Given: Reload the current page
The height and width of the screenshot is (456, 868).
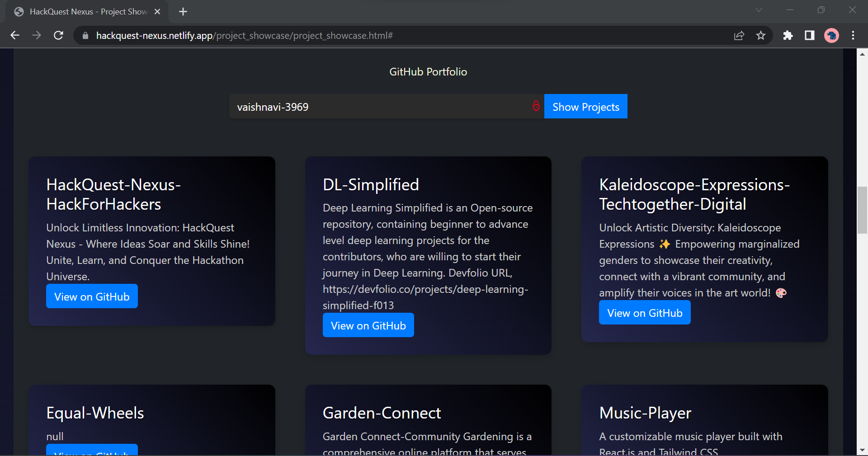Looking at the screenshot, I should (58, 35).
